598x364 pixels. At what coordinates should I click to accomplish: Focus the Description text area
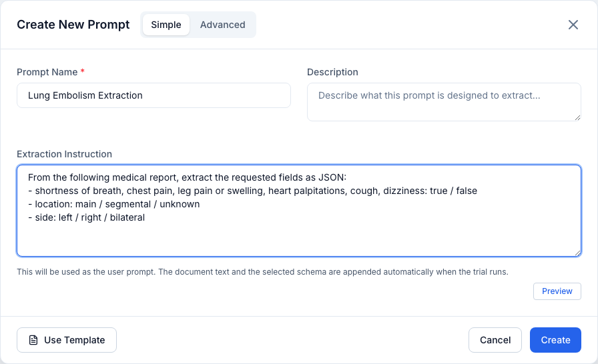click(x=444, y=102)
